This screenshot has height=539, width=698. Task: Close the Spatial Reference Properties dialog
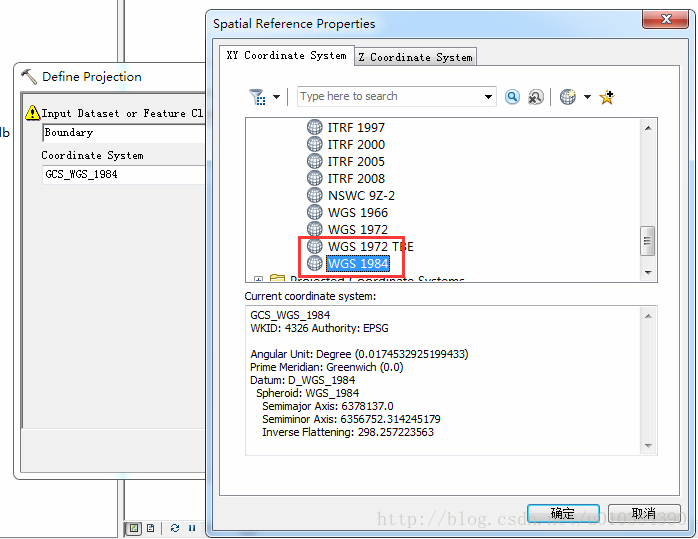pyautogui.click(x=666, y=19)
